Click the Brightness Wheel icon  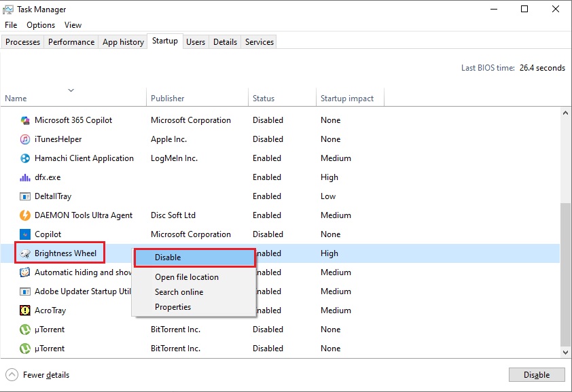point(25,253)
